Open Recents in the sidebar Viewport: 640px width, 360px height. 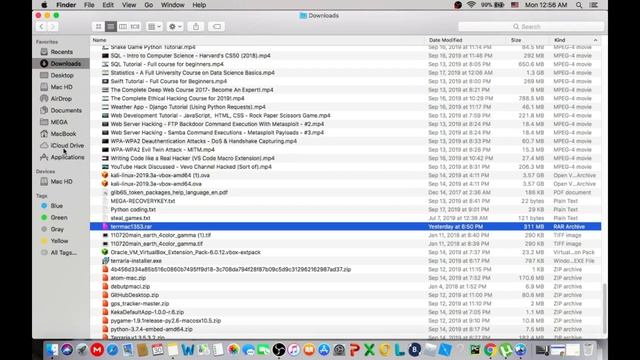pos(61,52)
